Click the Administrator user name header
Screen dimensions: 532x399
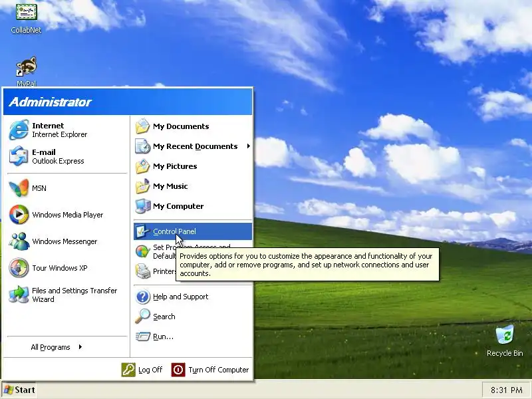click(x=51, y=102)
